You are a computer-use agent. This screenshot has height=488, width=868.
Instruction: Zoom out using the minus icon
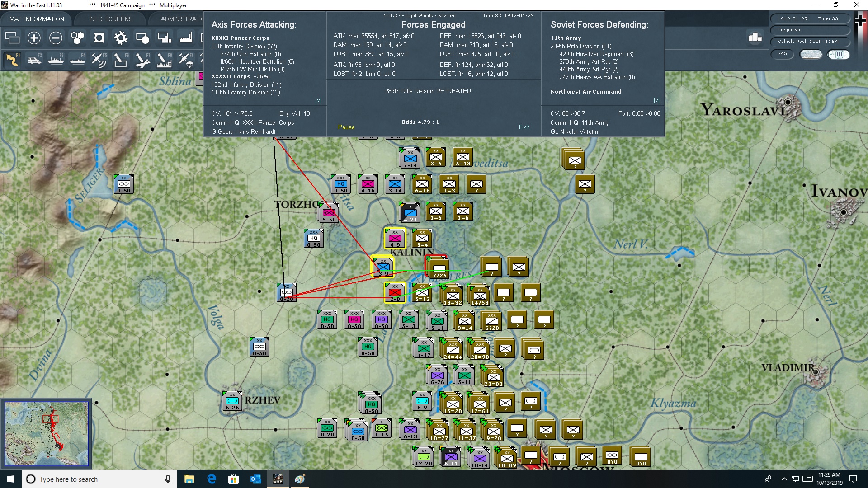(56, 38)
